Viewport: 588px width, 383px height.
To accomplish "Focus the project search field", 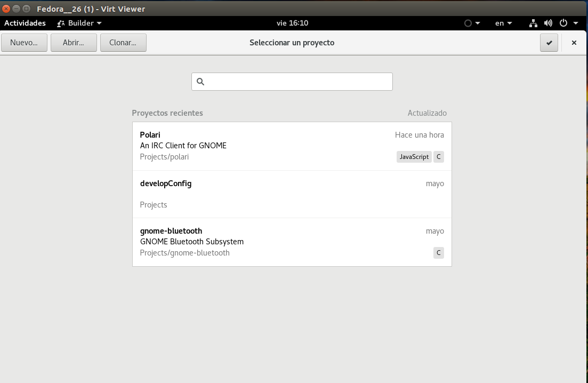I will (x=292, y=82).
